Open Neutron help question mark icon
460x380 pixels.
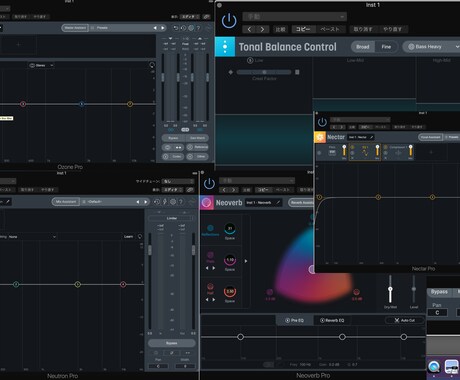pos(181,202)
